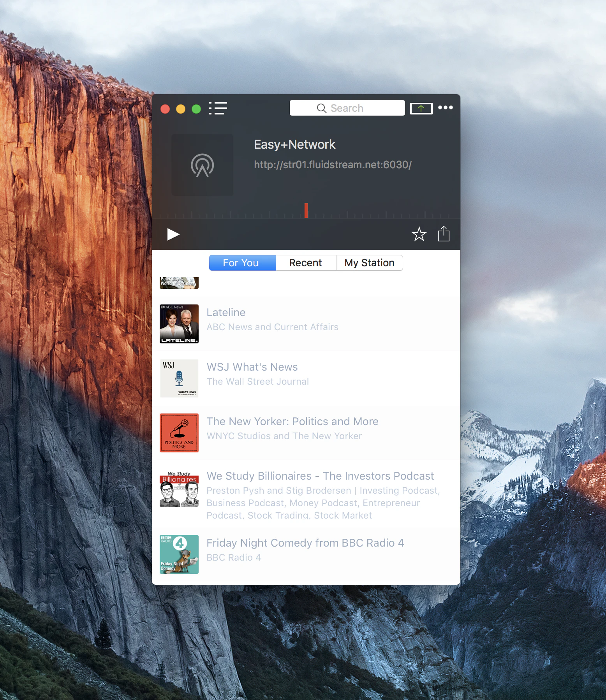
Task: Click the WSJ microphone artwork
Action: 179,378
